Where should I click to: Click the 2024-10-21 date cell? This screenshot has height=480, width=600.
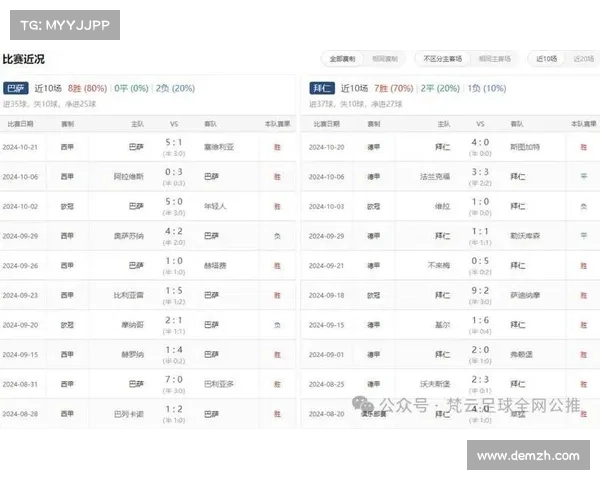point(20,147)
